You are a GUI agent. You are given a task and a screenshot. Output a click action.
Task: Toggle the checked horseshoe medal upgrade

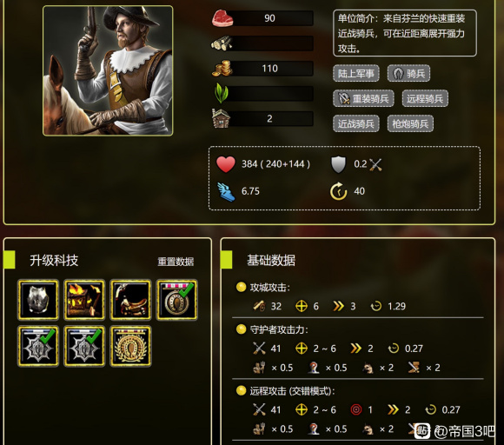click(176, 300)
